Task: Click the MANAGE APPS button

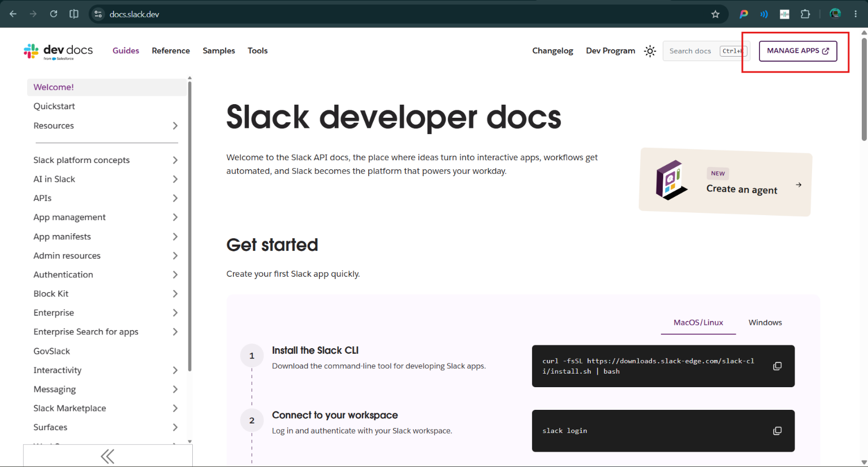Action: 798,51
